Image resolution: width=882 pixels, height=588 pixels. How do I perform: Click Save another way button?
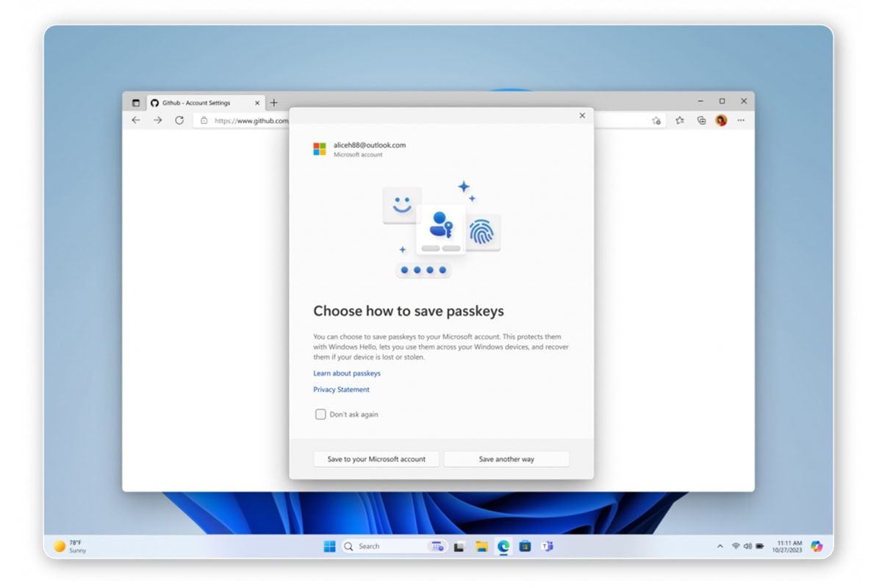[x=506, y=459]
